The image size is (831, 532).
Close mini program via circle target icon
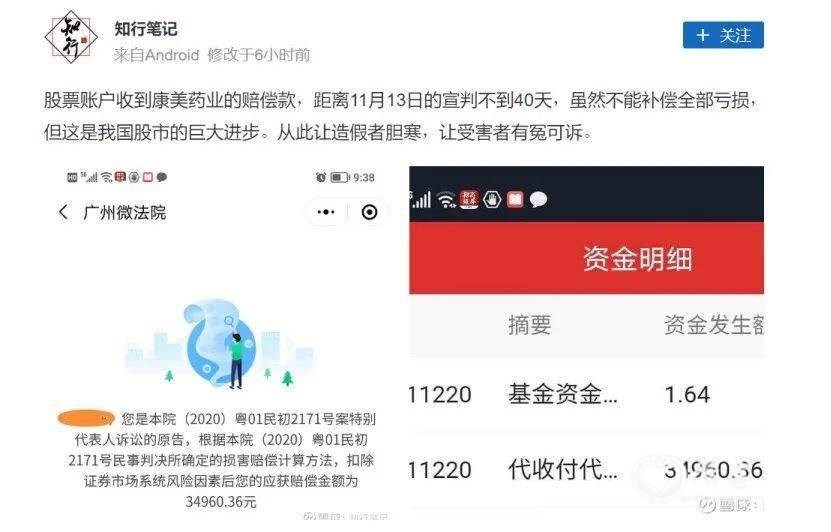(369, 212)
